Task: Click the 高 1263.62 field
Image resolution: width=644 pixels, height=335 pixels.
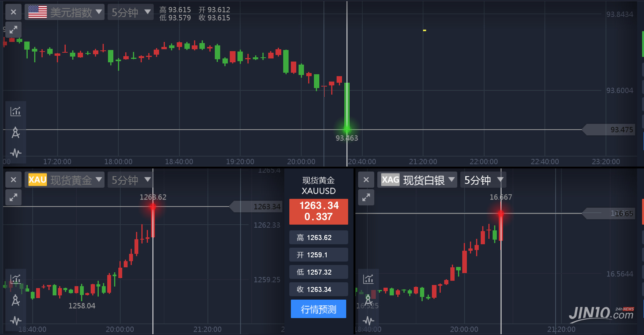Action: click(x=319, y=237)
